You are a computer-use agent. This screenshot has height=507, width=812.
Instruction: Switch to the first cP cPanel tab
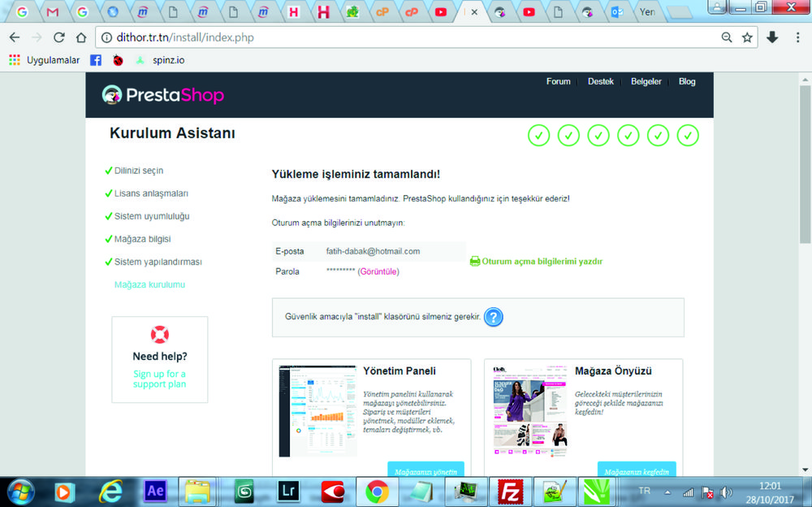click(382, 12)
